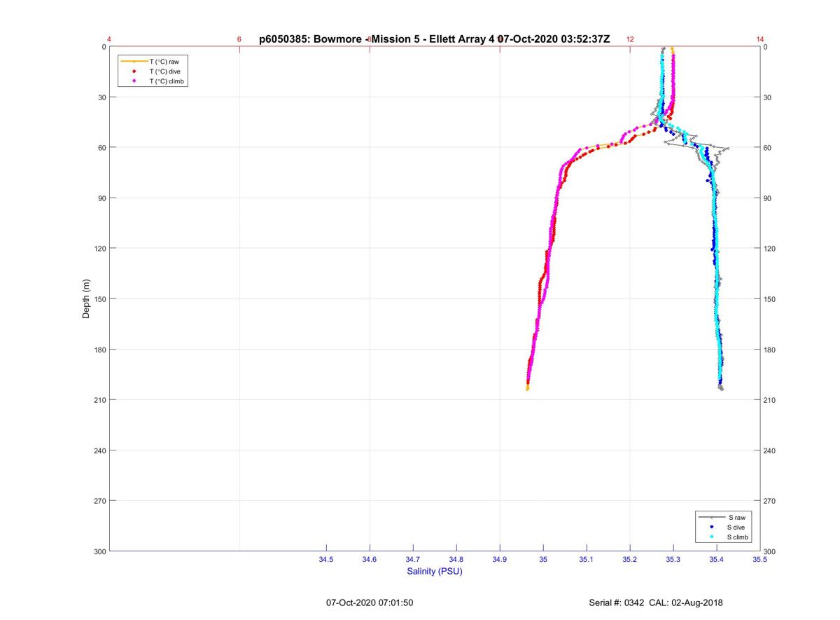Click the red temperature tick label "6"
The height and width of the screenshot is (620, 840).
(239, 39)
